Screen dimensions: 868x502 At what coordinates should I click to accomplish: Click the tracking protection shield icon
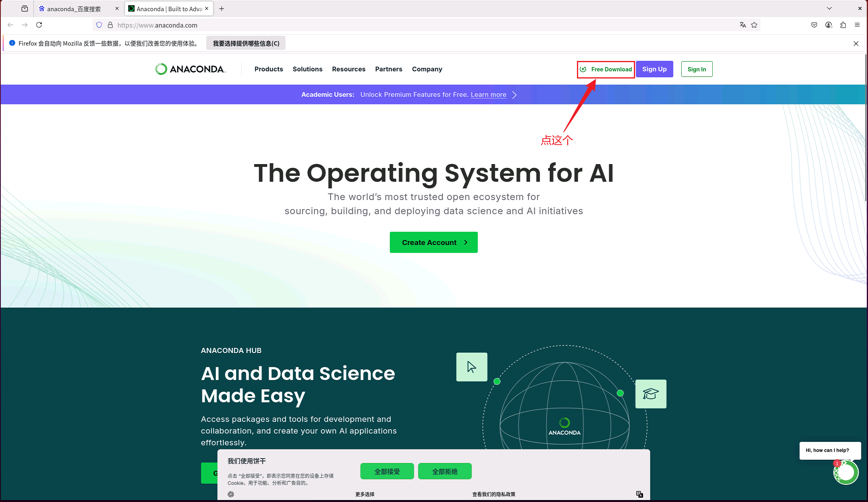click(99, 25)
